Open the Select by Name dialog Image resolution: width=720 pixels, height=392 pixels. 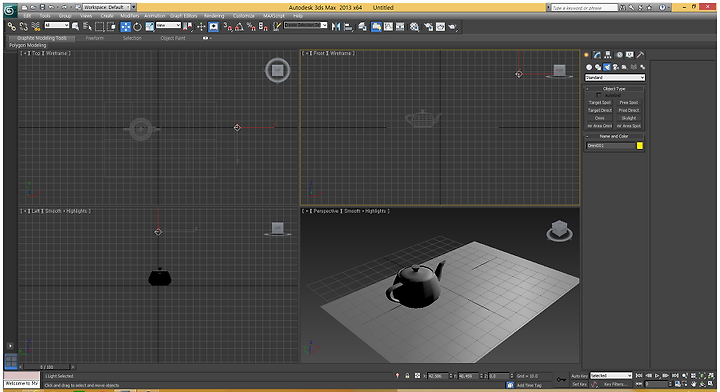pos(87,27)
